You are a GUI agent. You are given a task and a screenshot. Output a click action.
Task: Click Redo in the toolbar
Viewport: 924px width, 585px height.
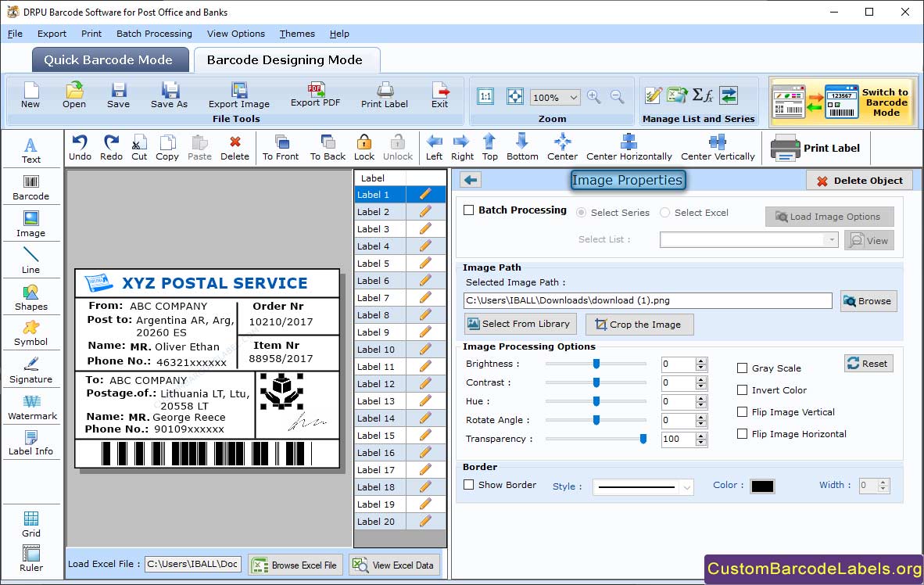(111, 148)
